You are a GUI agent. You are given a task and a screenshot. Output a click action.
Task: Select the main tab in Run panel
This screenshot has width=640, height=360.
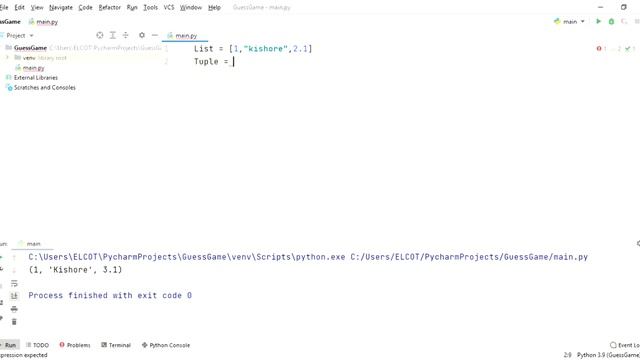click(30, 244)
